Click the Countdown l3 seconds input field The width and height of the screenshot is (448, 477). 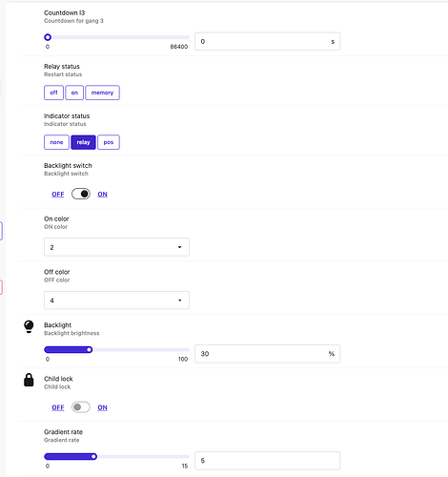(x=267, y=41)
